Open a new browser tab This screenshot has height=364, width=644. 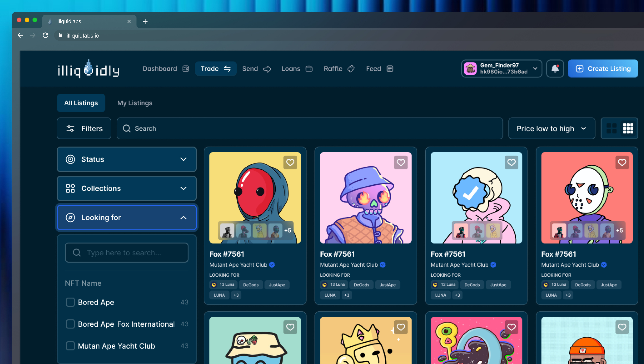tap(145, 22)
